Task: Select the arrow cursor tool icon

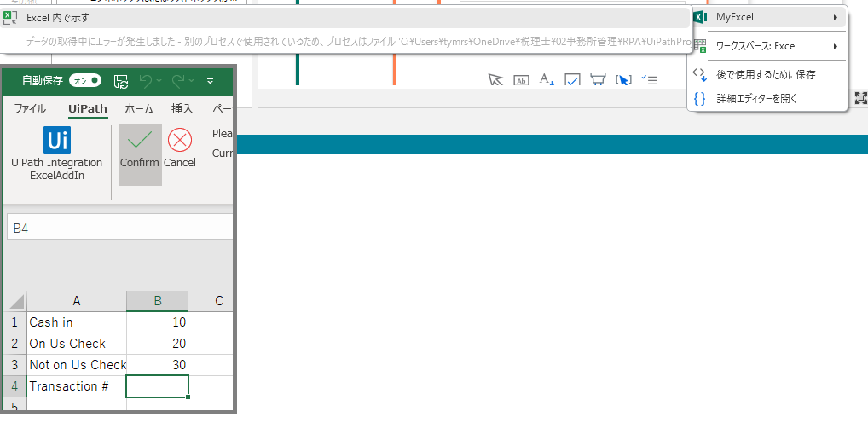Action: tap(495, 79)
